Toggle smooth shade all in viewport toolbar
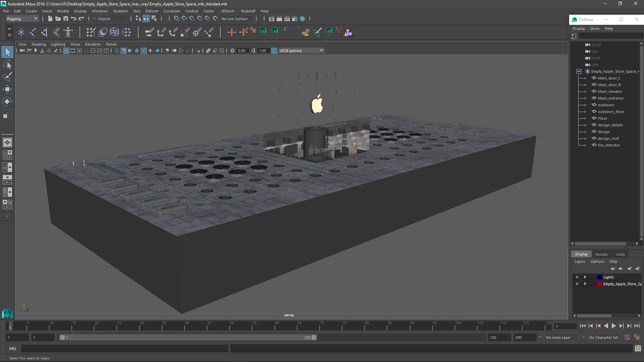Screen dimensions: 644x362 [x=123, y=51]
